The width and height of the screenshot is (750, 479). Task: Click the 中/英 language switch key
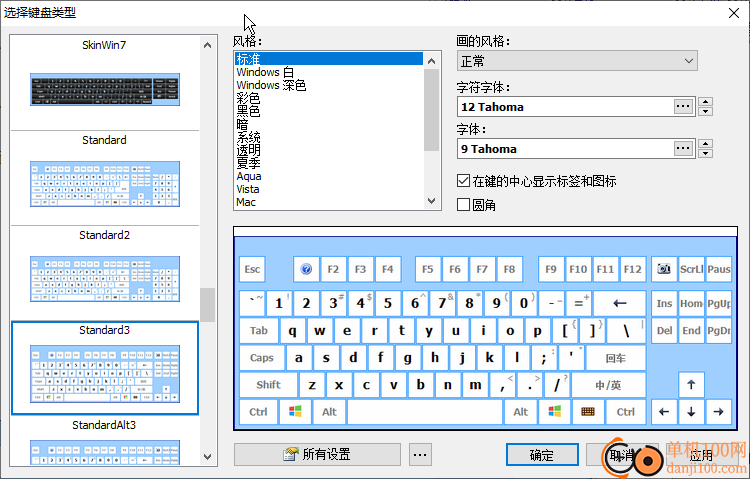pos(608,384)
